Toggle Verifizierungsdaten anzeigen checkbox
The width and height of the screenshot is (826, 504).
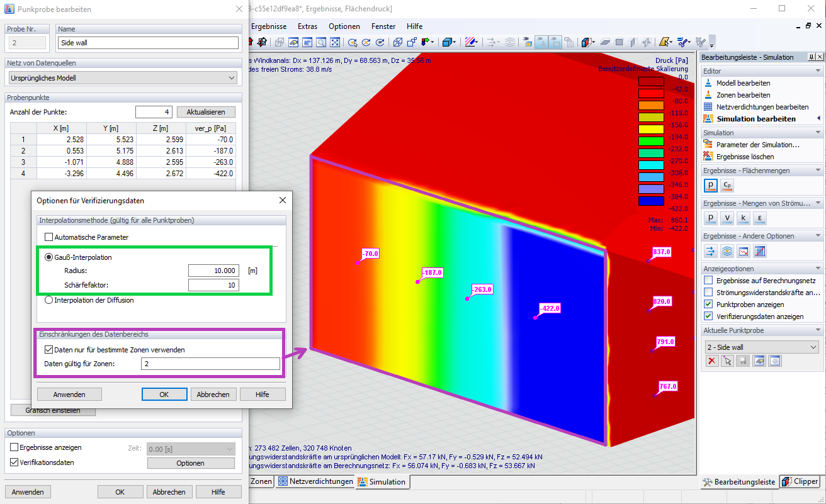point(708,316)
